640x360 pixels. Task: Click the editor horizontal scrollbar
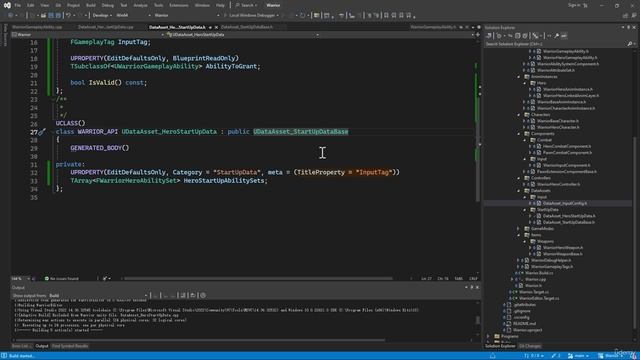click(258, 279)
